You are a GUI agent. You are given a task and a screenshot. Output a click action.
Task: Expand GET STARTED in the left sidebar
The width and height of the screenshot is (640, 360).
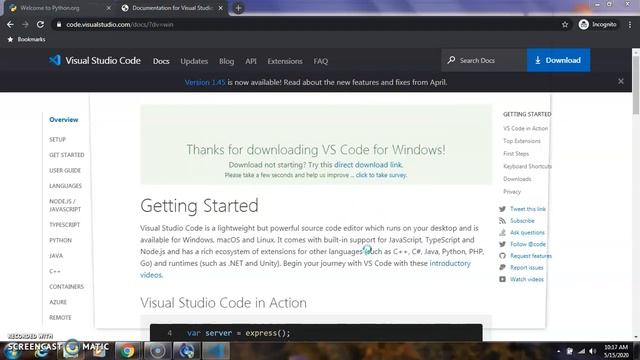tap(67, 155)
